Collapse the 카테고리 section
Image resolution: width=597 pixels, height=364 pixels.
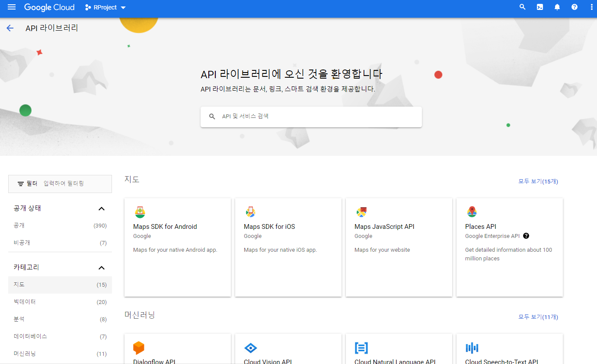point(102,268)
